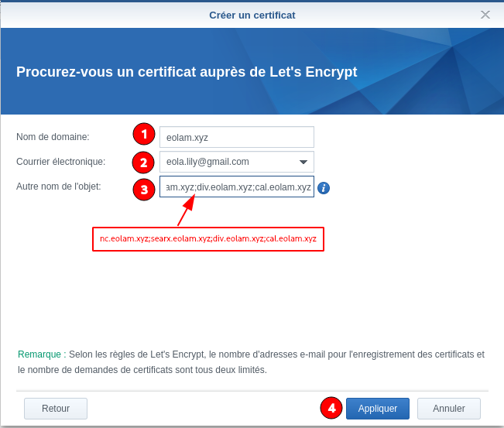Click the green "Remarque" word

pyautogui.click(x=39, y=354)
